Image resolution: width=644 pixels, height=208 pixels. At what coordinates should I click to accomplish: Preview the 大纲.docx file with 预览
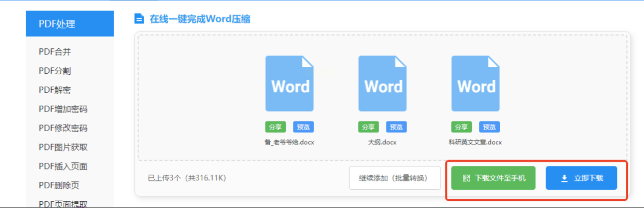point(396,127)
